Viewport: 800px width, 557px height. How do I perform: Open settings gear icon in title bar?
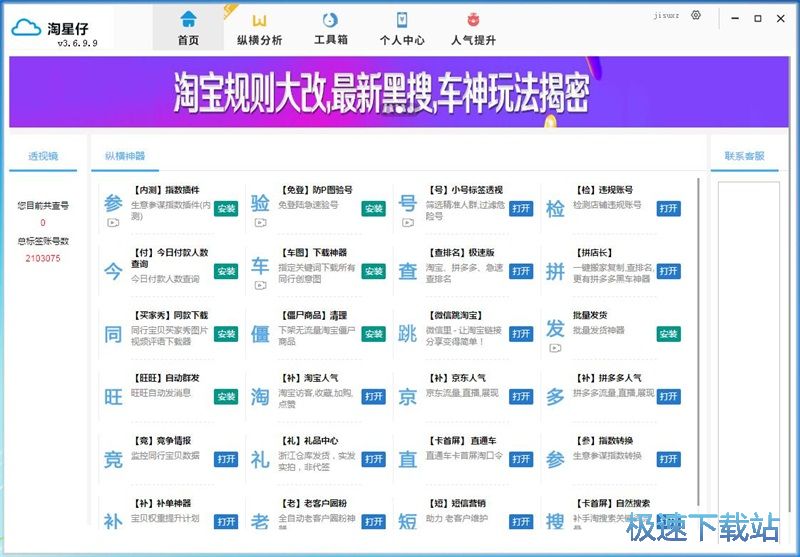click(696, 15)
